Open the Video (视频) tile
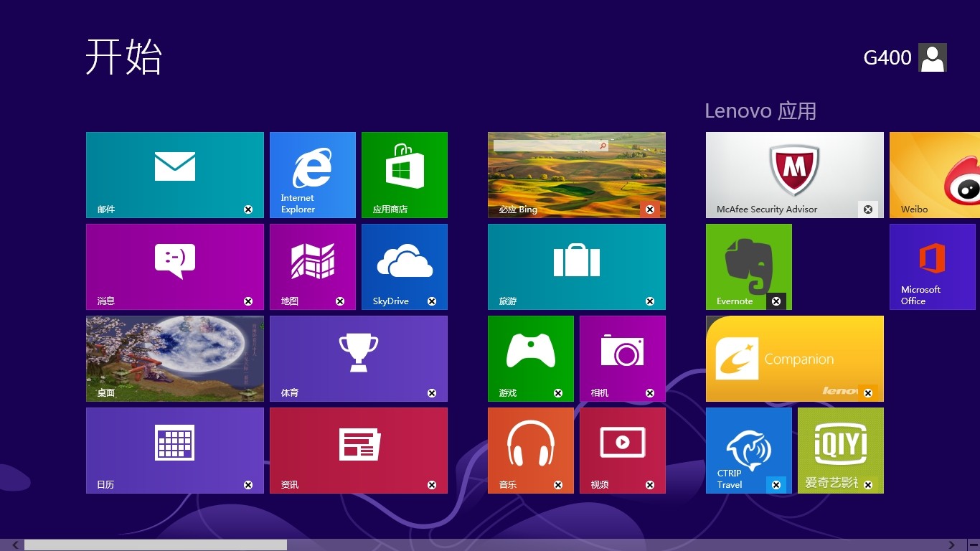Viewport: 980px width, 551px height. pos(623,451)
